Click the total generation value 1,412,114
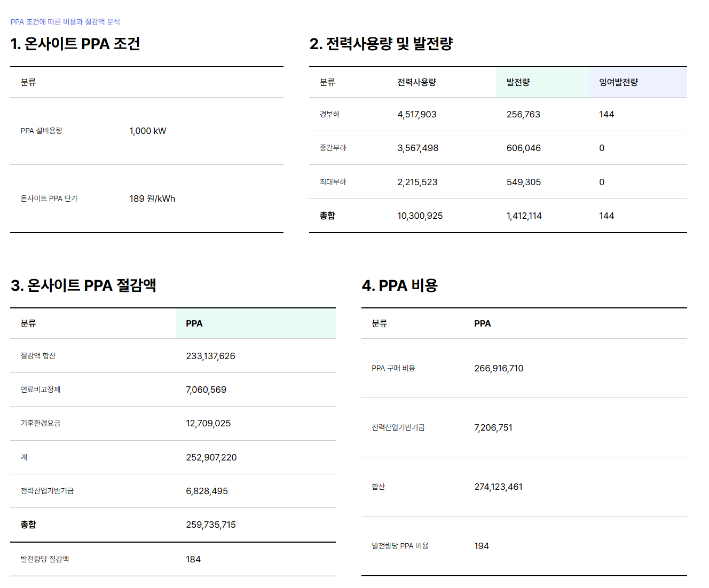Screen dimensions: 709x588 (x=524, y=216)
